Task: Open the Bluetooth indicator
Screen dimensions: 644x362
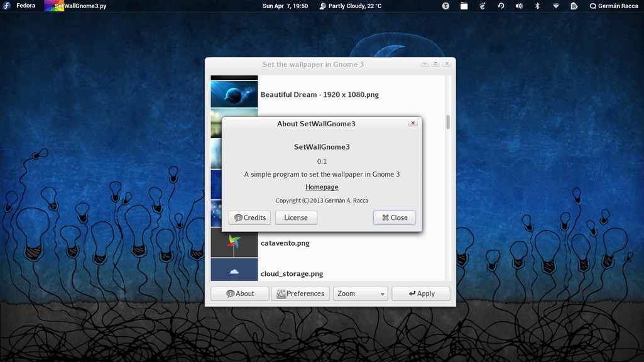Action: (537, 6)
